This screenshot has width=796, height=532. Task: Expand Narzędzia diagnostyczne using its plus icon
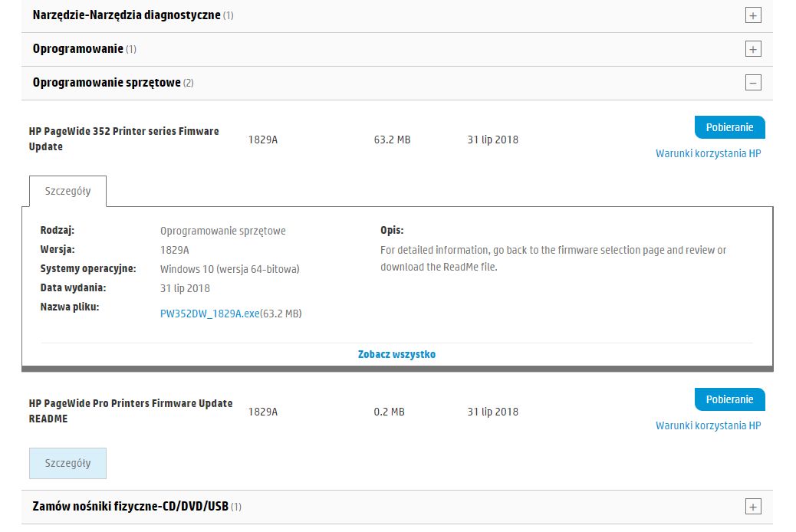753,15
